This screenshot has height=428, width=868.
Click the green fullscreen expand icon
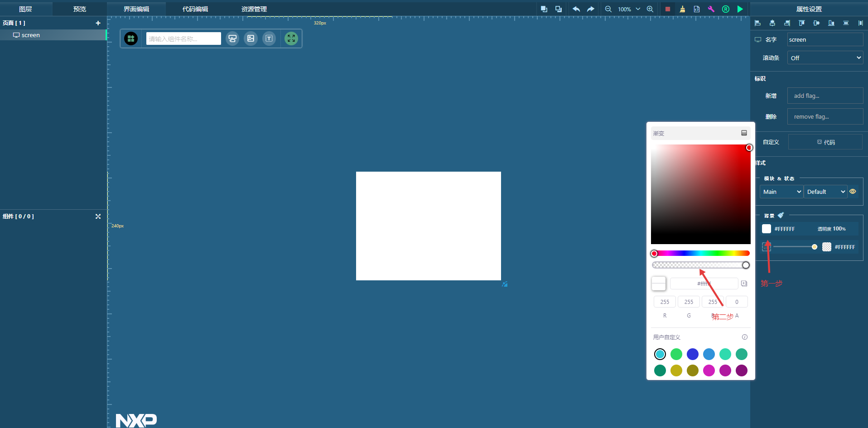tap(291, 38)
